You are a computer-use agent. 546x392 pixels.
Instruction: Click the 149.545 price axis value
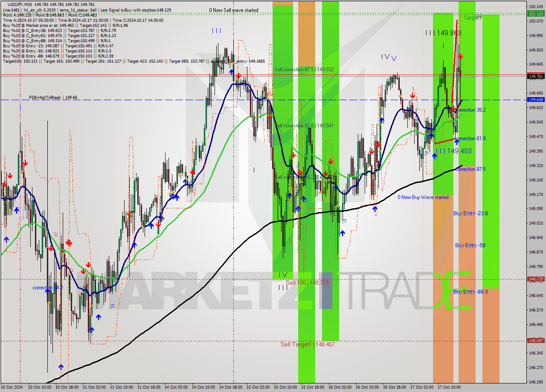pos(536,122)
